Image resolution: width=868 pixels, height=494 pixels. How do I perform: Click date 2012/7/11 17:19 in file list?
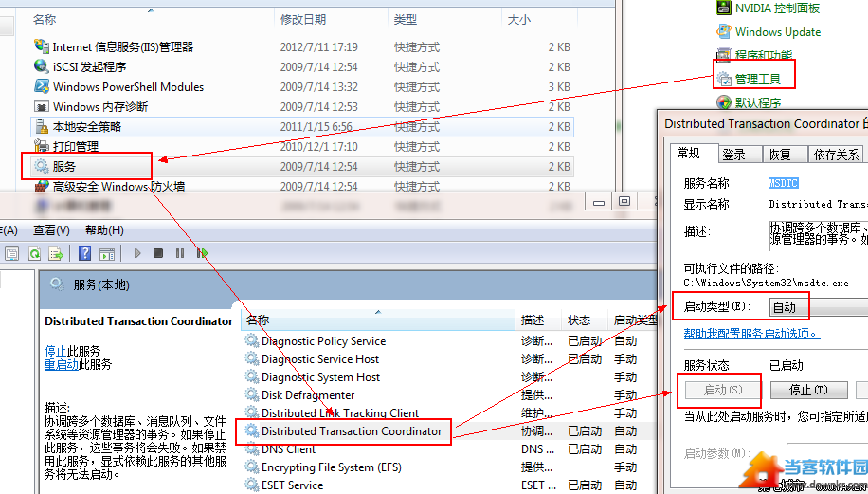318,47
